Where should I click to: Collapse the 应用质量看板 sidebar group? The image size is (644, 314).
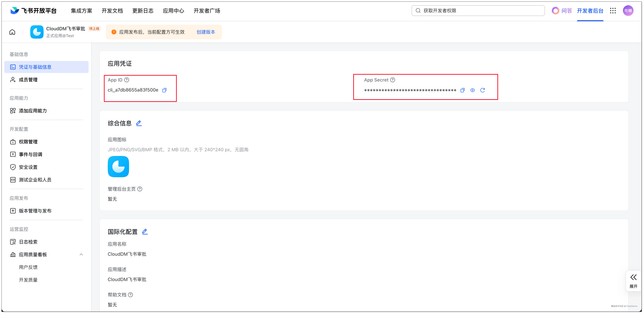81,254
